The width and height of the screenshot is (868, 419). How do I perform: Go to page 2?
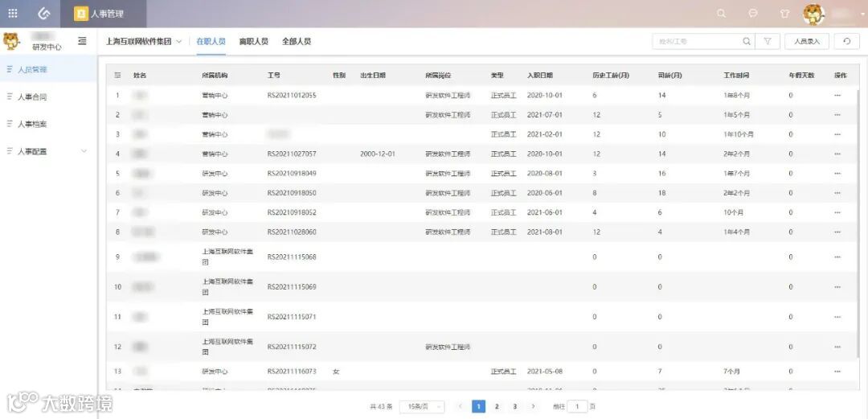(x=497, y=406)
